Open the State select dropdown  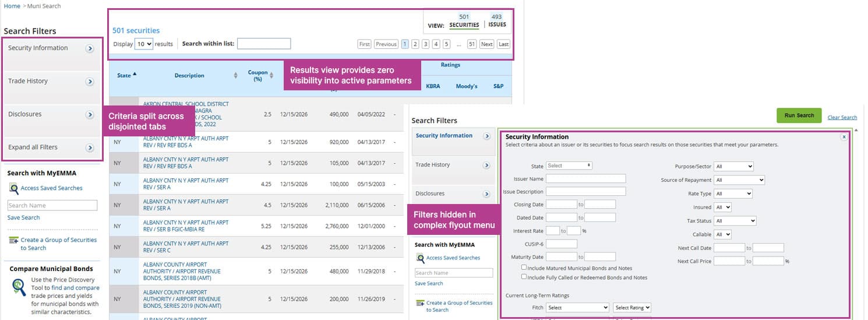click(569, 166)
